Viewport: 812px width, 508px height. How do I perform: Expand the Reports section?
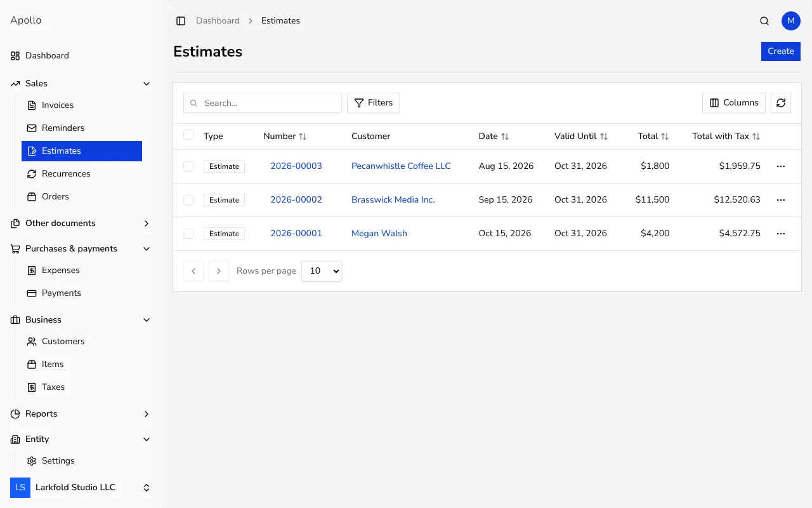coord(81,414)
